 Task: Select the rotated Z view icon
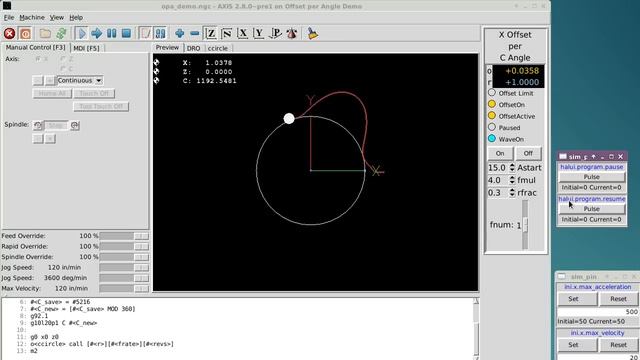pyautogui.click(x=227, y=33)
